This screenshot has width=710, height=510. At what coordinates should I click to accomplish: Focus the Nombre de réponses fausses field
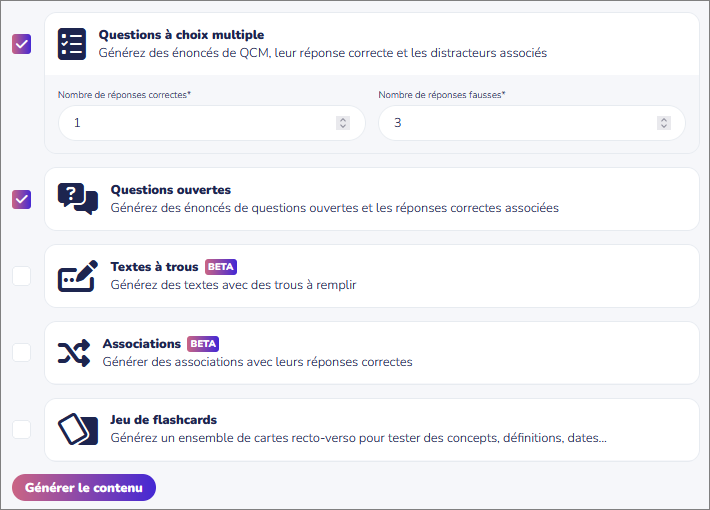(x=532, y=123)
